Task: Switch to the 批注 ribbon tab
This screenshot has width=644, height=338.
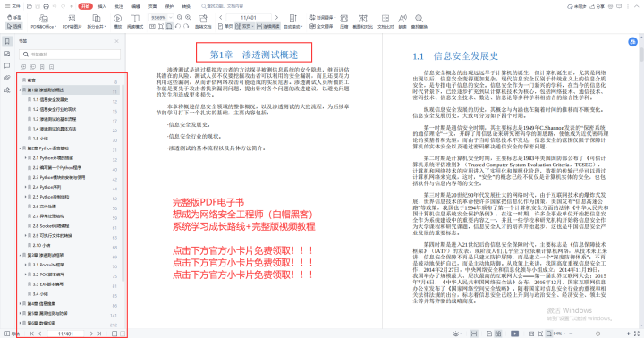Action: pos(119,6)
